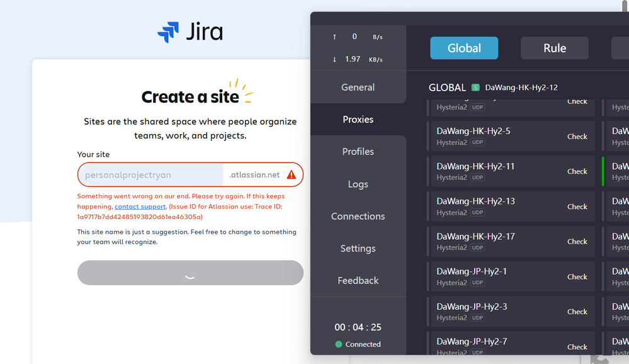The width and height of the screenshot is (629, 364).
Task: Click the green S badge next to GLOBAL
Action: (475, 88)
